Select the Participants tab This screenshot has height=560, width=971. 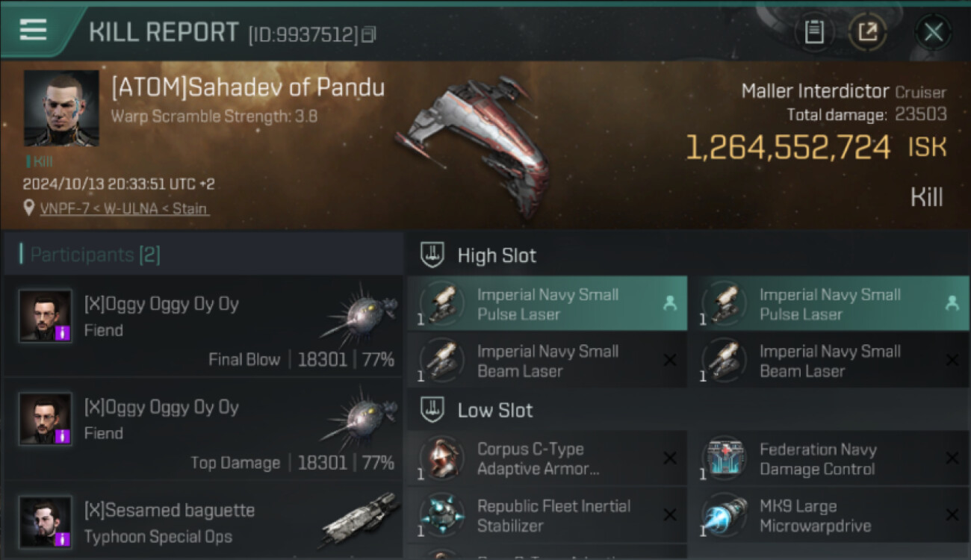point(95,255)
